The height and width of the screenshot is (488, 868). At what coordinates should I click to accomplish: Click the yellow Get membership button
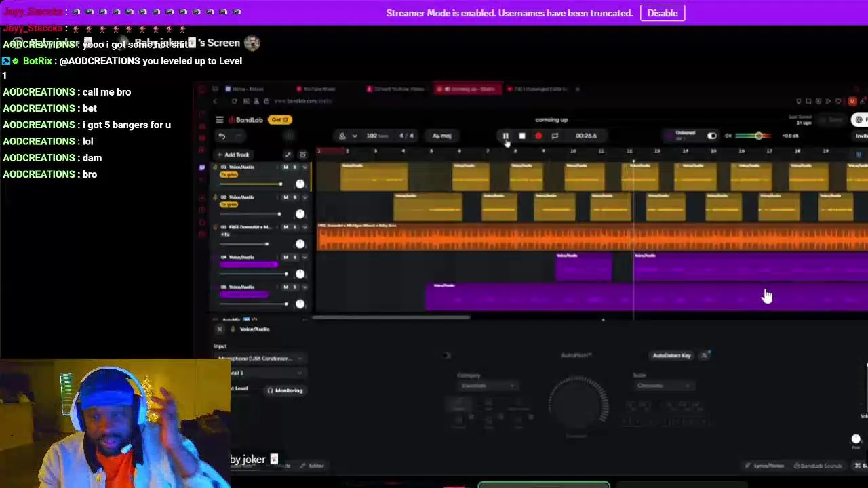pos(279,120)
